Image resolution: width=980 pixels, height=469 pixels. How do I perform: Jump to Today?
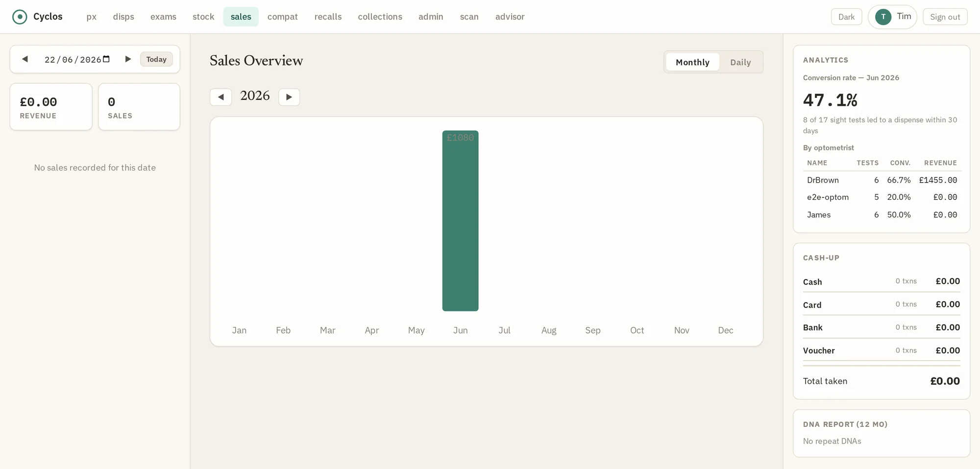156,59
